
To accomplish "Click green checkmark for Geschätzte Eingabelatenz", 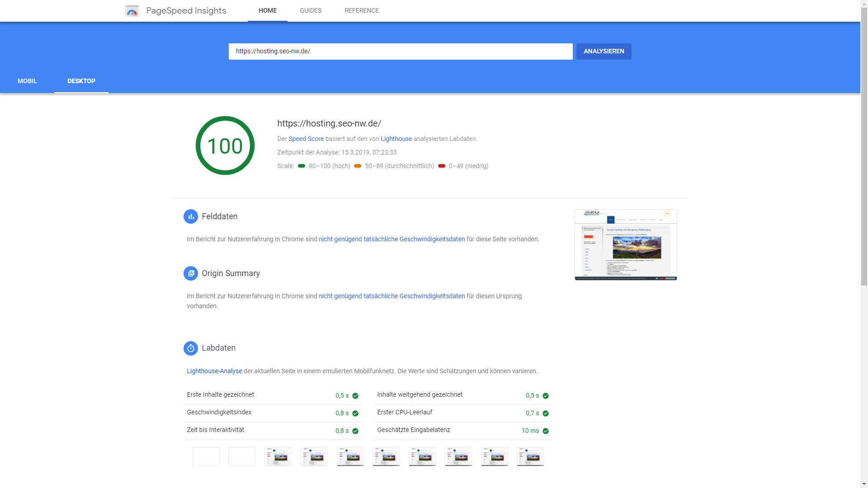I will pos(546,431).
